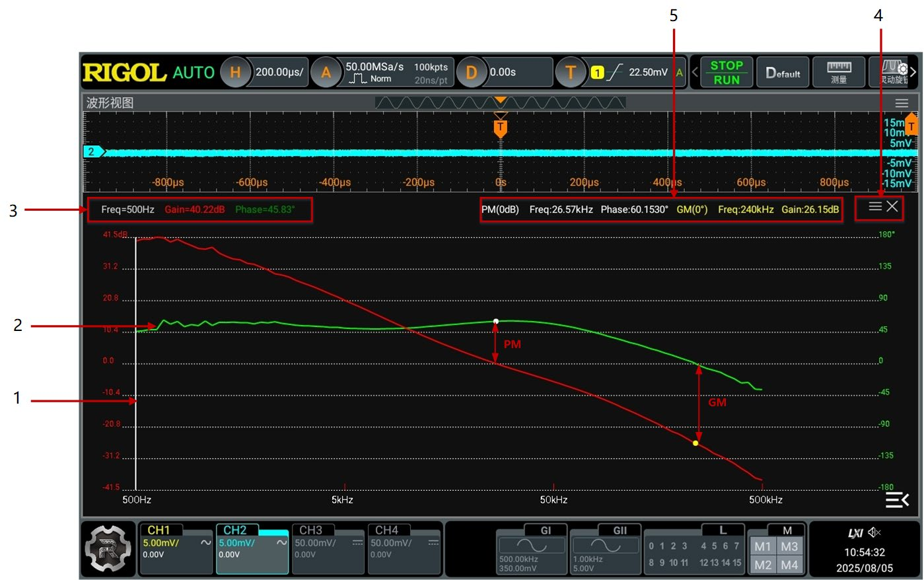Image resolution: width=924 pixels, height=580 pixels.
Task: Click the Default button
Action: 783,72
